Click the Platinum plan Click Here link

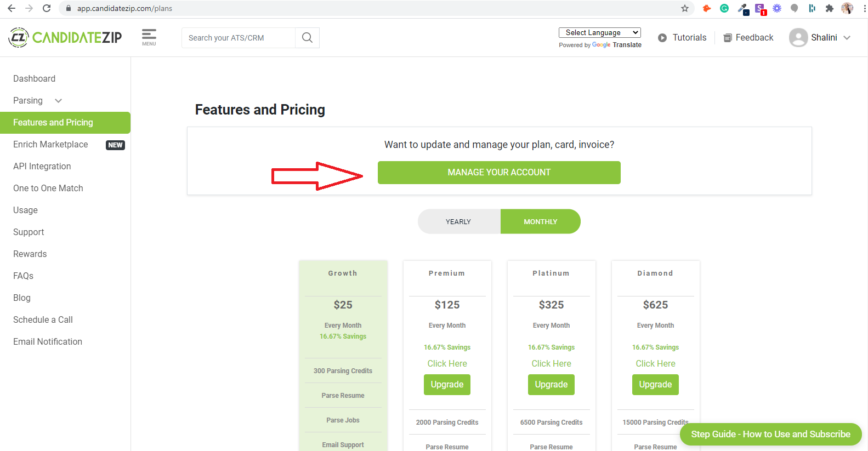551,363
